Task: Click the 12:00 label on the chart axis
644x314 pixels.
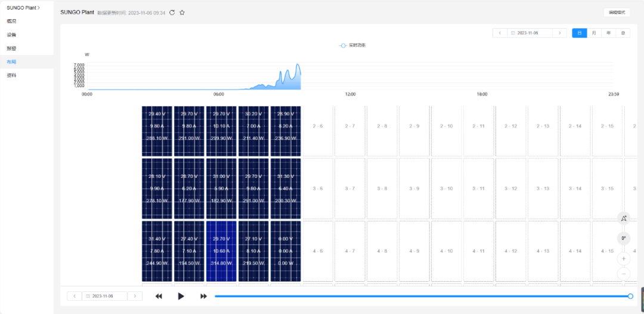Action: [351, 94]
